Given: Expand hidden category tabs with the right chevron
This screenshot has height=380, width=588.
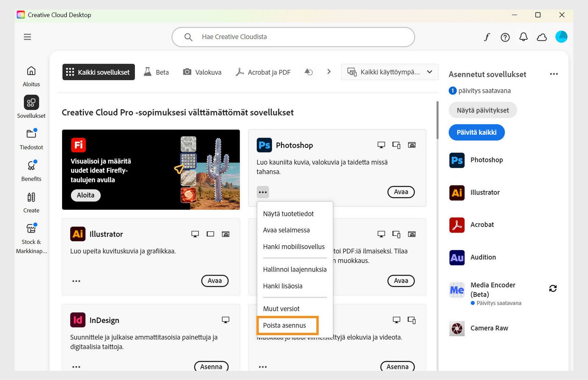Looking at the screenshot, I should click(328, 72).
